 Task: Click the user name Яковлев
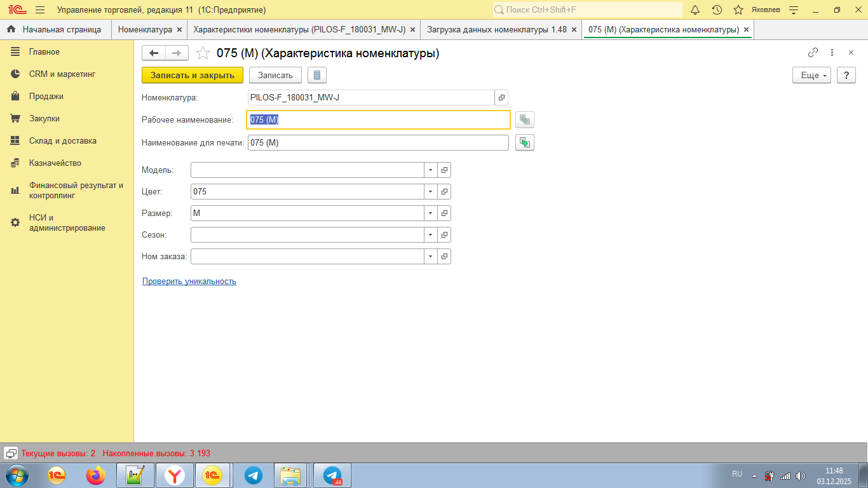pos(766,10)
